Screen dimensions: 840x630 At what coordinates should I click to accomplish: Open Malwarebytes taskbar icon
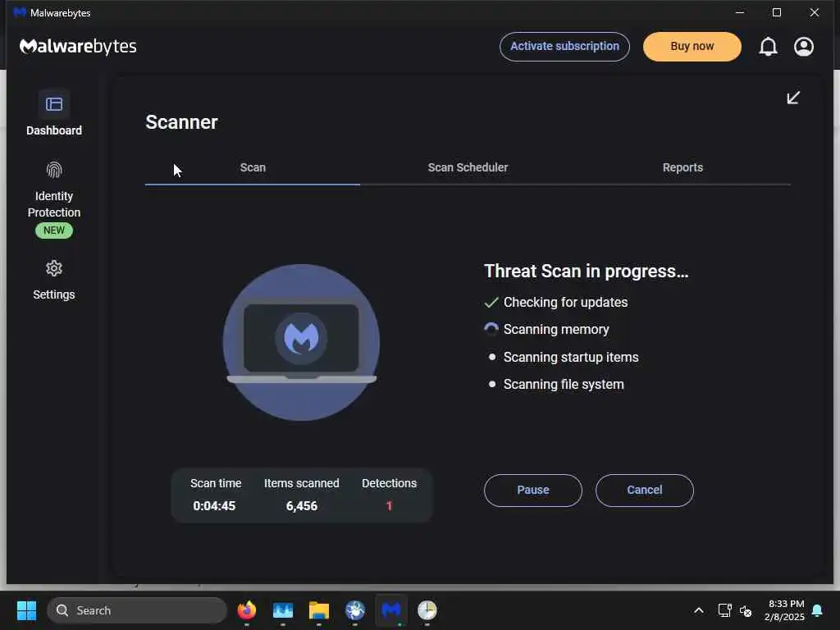(391, 610)
